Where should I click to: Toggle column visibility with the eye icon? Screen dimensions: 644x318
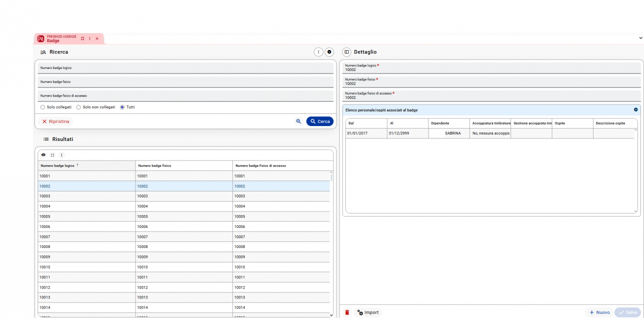point(43,155)
